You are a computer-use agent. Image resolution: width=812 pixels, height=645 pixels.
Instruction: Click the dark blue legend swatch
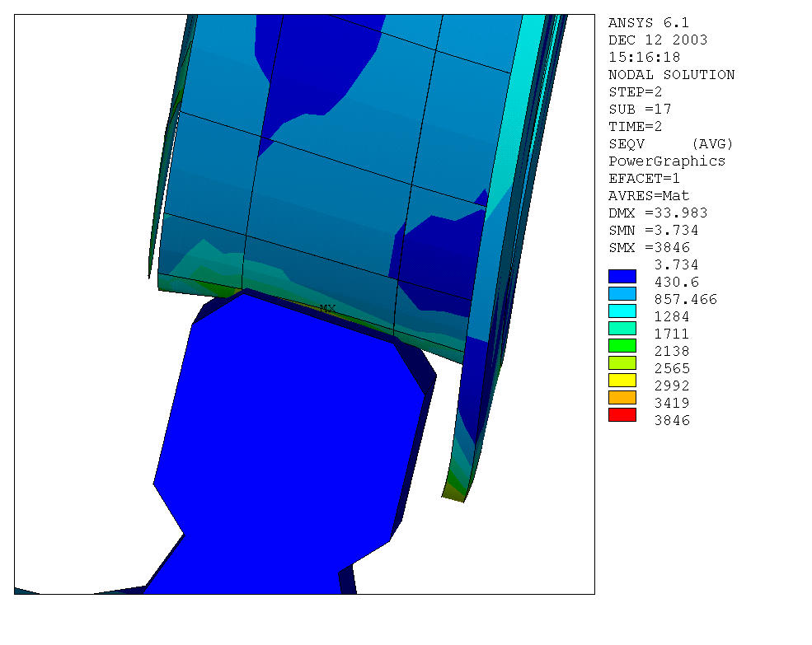622,277
